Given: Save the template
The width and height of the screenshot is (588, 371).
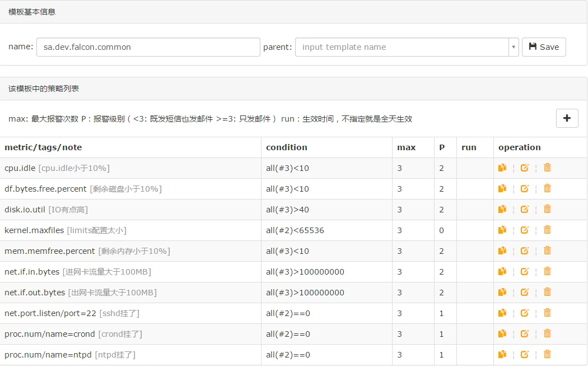Looking at the screenshot, I should tap(544, 47).
